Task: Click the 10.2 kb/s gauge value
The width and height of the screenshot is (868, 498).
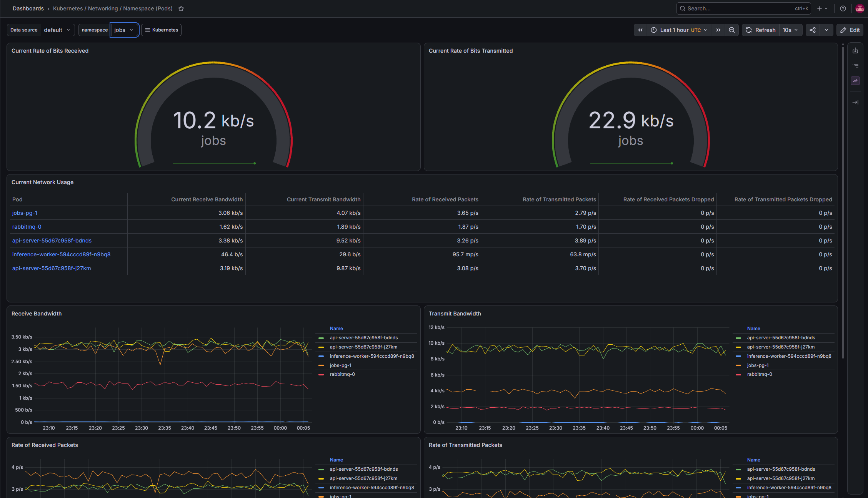Action: 213,120
